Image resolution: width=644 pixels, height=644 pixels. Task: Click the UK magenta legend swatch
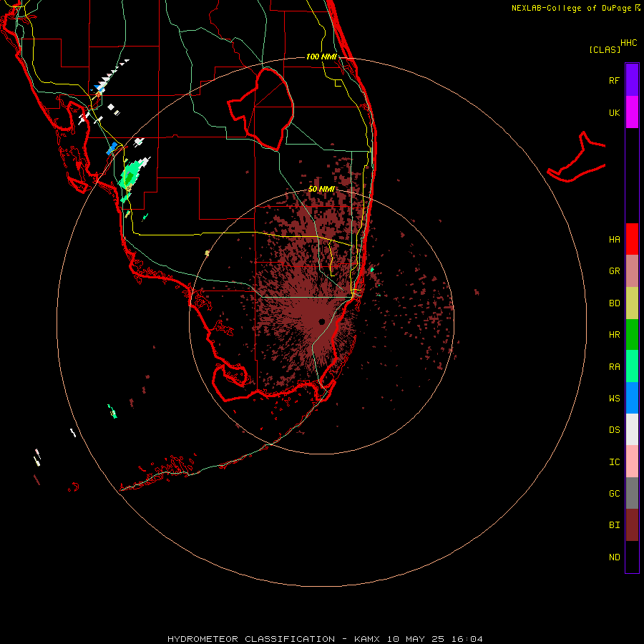[632, 112]
